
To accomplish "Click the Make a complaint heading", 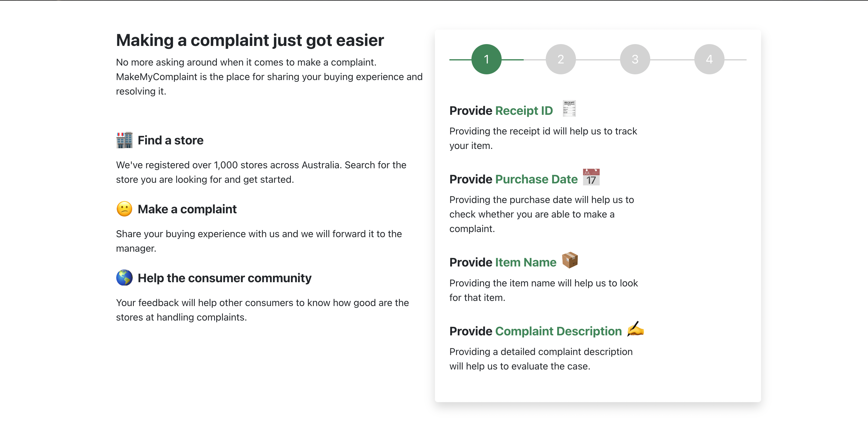I will coord(187,209).
